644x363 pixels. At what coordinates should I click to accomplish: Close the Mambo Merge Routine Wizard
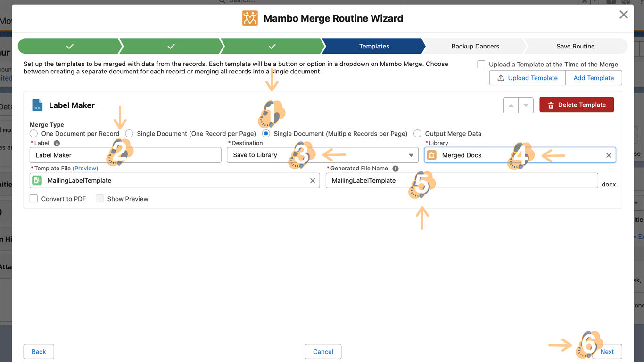(x=623, y=15)
